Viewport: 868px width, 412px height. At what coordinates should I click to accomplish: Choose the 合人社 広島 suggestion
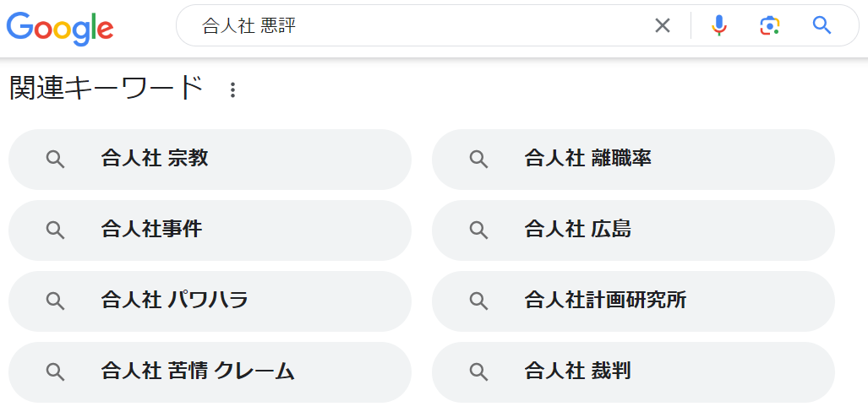633,230
